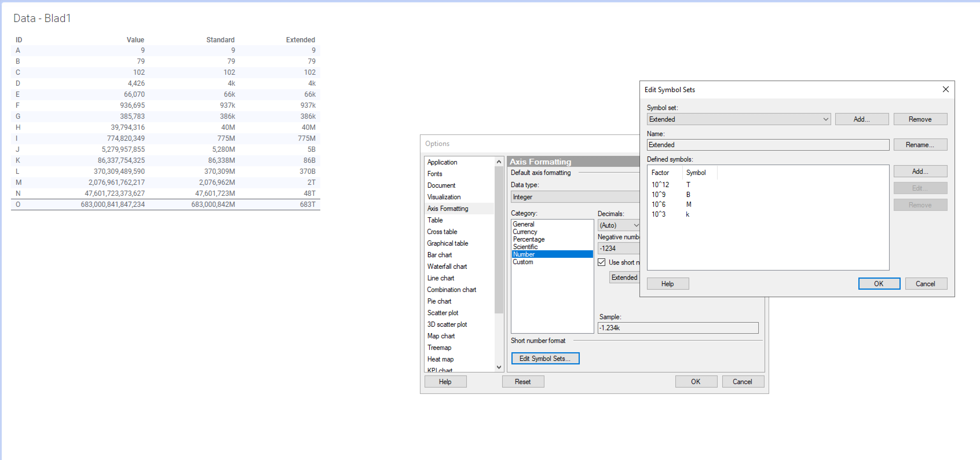Image resolution: width=980 pixels, height=460 pixels.
Task: Click Reset in Options dialog
Action: pos(522,381)
